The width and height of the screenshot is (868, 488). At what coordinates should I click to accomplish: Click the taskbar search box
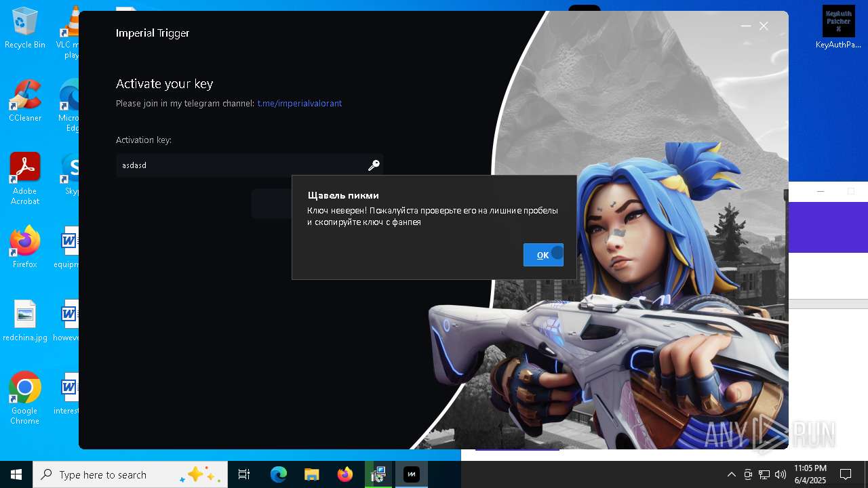click(x=130, y=474)
